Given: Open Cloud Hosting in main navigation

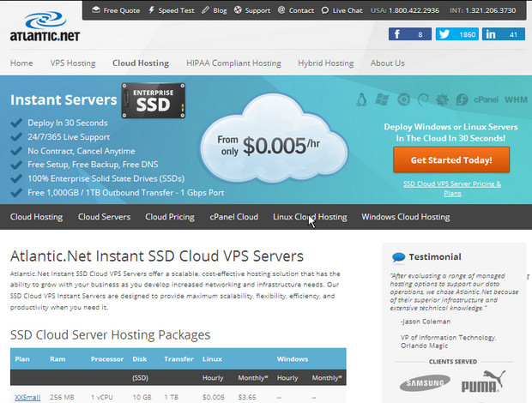Looking at the screenshot, I should click(x=141, y=63).
